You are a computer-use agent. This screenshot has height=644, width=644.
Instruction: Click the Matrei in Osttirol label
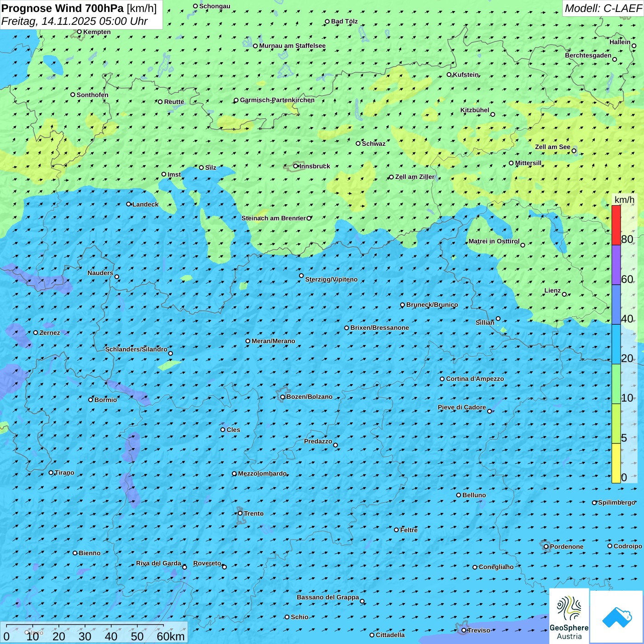[494, 241]
